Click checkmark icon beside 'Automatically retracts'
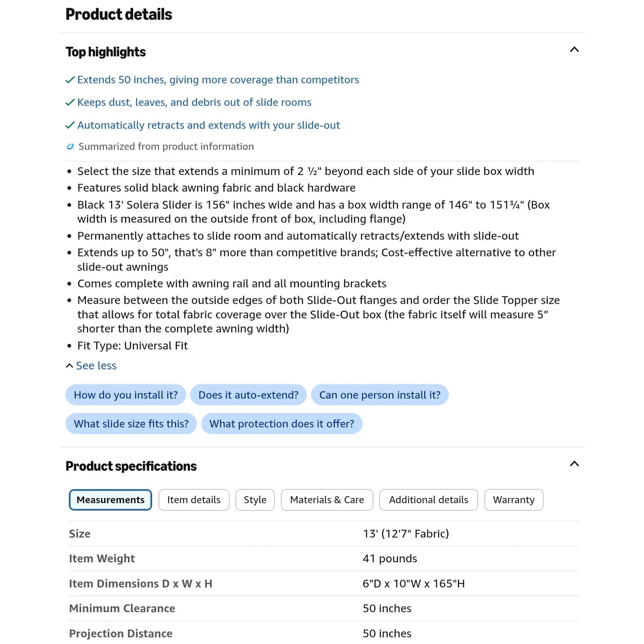 [70, 125]
